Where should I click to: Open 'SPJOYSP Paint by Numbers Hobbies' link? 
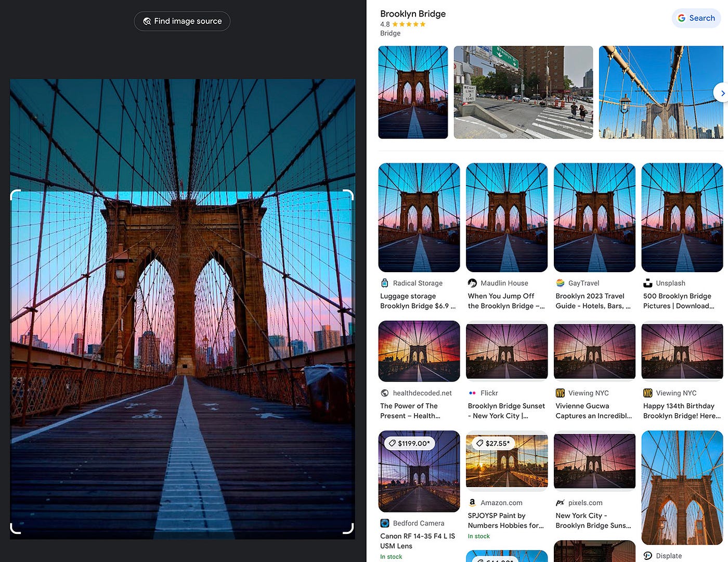click(505, 520)
